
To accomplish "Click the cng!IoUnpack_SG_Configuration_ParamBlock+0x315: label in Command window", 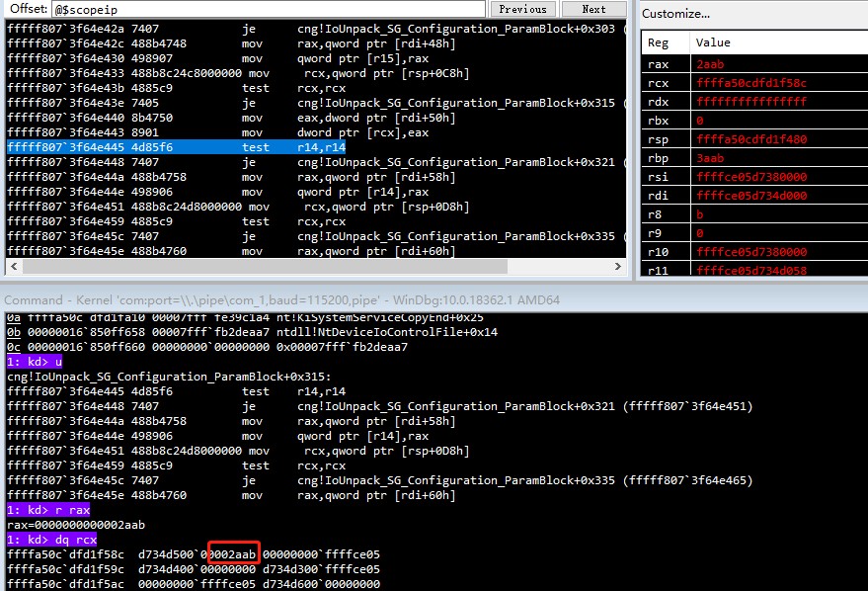I will point(169,377).
